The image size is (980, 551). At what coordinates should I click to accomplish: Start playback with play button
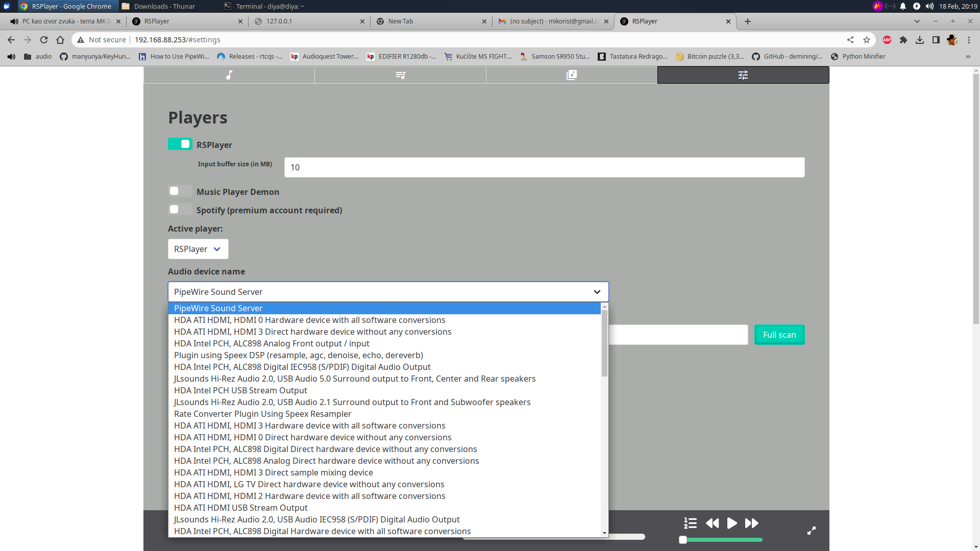[732, 523]
